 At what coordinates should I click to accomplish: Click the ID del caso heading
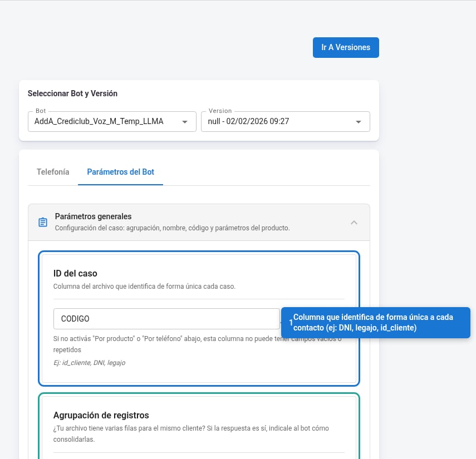point(75,273)
